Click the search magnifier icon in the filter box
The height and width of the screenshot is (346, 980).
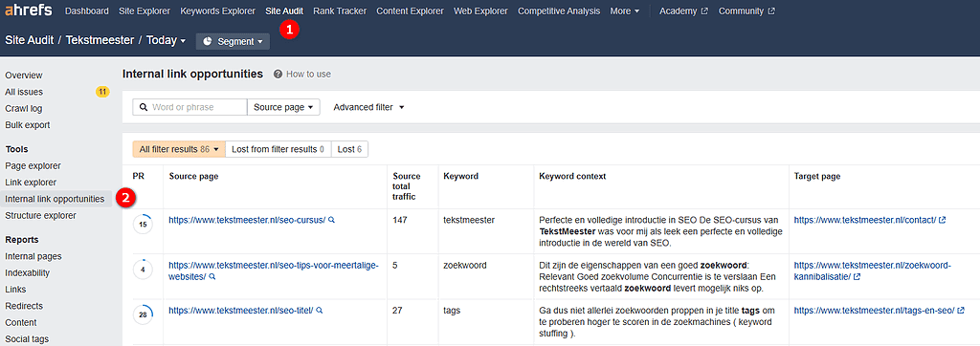[x=144, y=107]
